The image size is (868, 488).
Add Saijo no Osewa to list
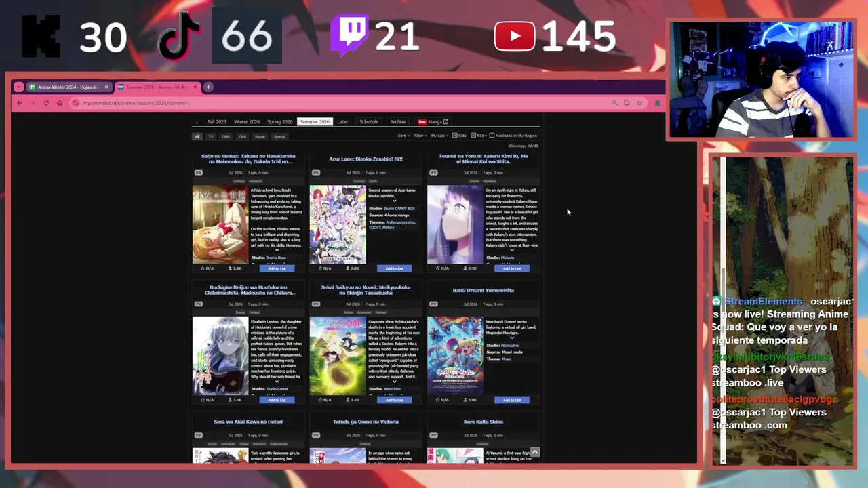click(277, 268)
